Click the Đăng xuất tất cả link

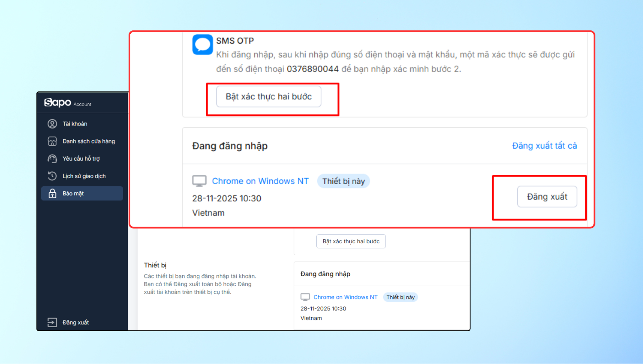[x=544, y=146]
